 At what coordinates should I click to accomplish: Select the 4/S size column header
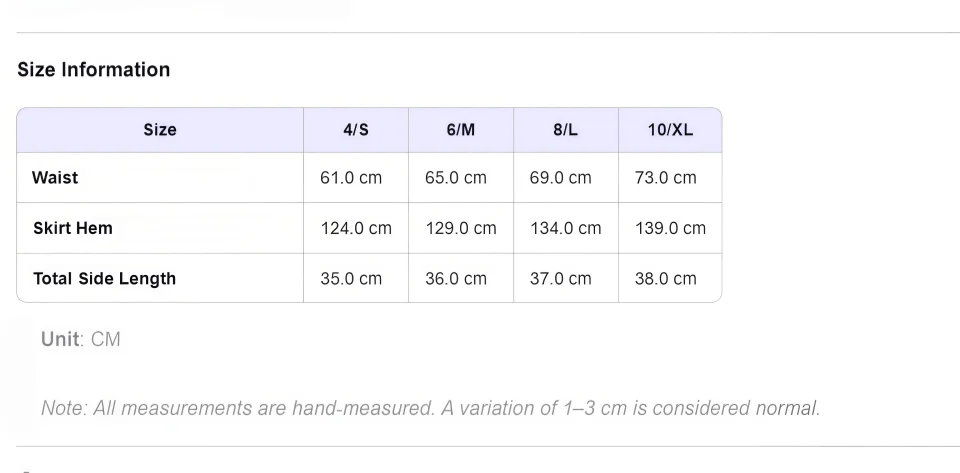356,130
